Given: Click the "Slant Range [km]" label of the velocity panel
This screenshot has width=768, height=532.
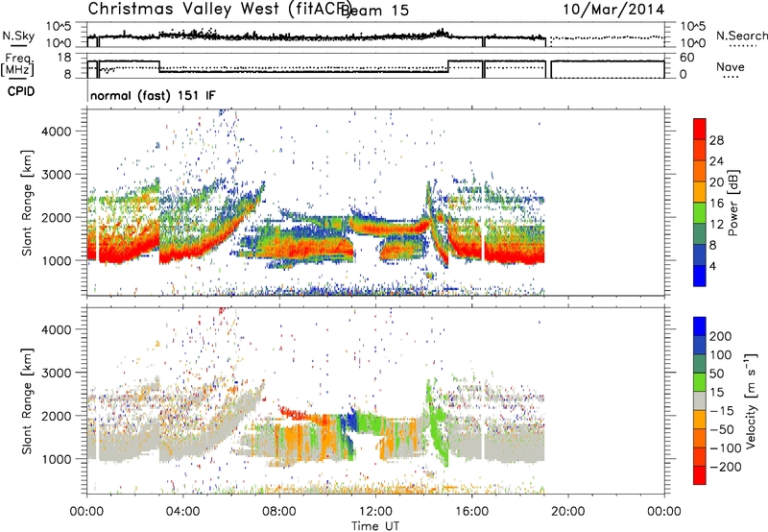Looking at the screenshot, I should [x=27, y=400].
